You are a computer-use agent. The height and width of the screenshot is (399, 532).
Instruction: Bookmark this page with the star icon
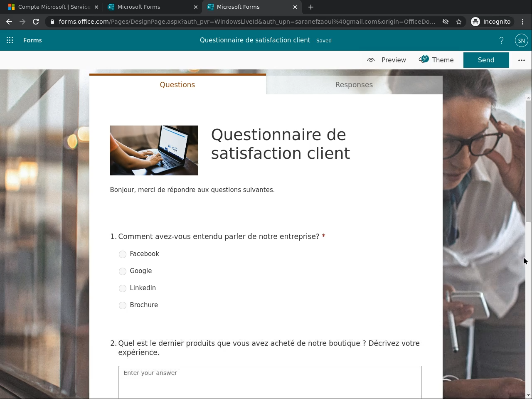point(459,22)
